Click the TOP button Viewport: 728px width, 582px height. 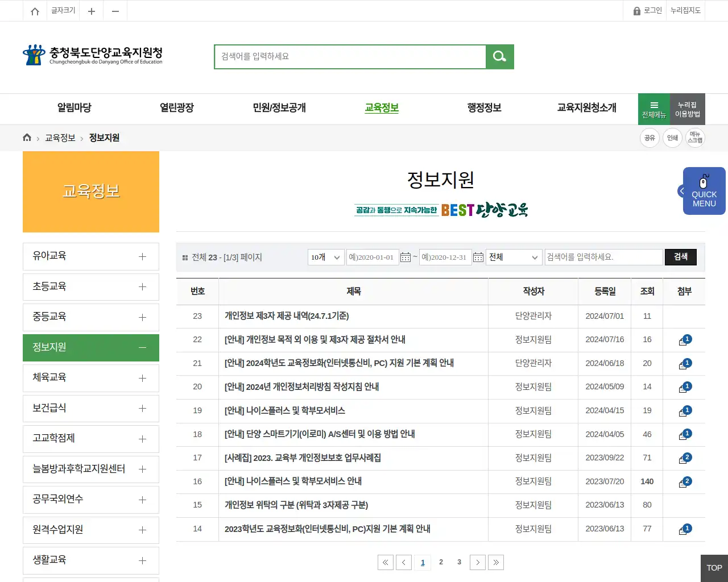tap(714, 568)
